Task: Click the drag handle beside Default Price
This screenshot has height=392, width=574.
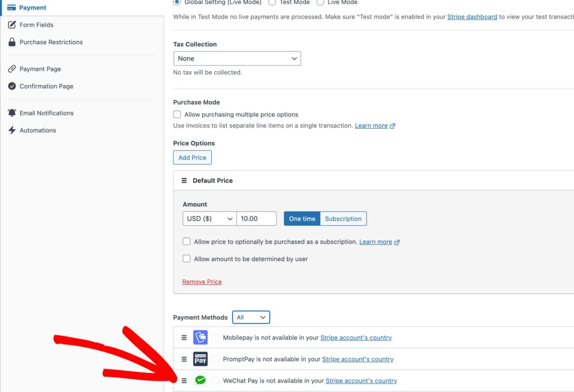Action: tap(184, 180)
